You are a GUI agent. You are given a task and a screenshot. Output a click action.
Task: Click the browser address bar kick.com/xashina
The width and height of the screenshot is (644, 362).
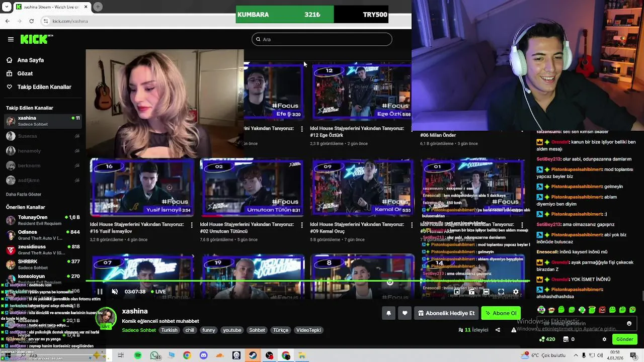(x=70, y=21)
